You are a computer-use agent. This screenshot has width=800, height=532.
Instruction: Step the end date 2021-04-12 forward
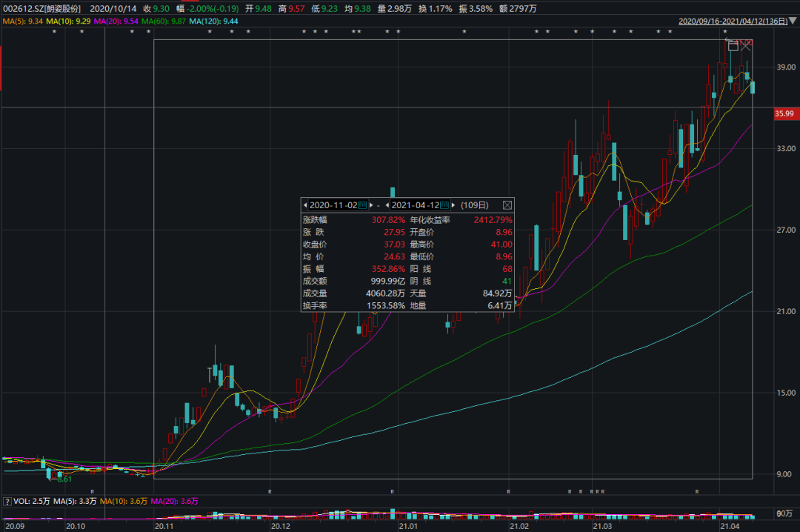(x=453, y=205)
